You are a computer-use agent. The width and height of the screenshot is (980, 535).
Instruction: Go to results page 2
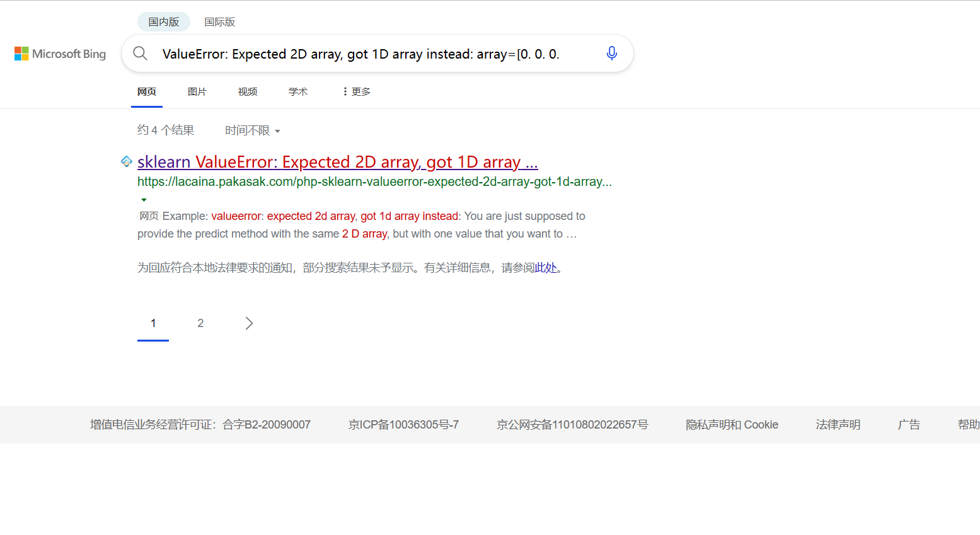tap(200, 323)
